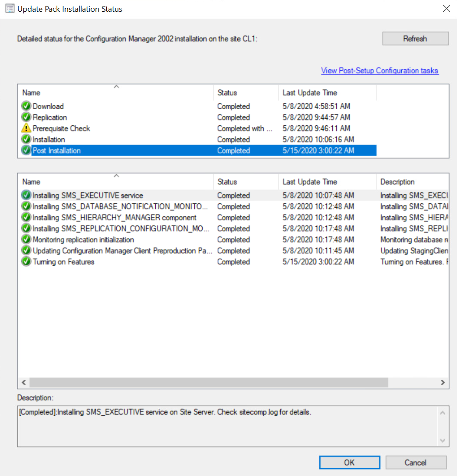Sort bottom list by Last Update Time header
Image resolution: width=459 pixels, height=476 pixels.
[x=328, y=182]
